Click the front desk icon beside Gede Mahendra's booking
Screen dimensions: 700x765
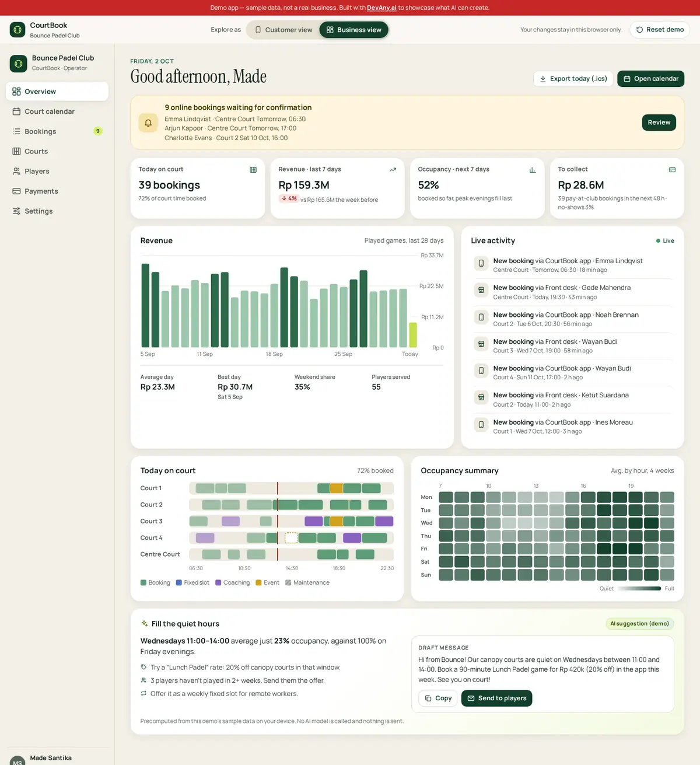(481, 290)
